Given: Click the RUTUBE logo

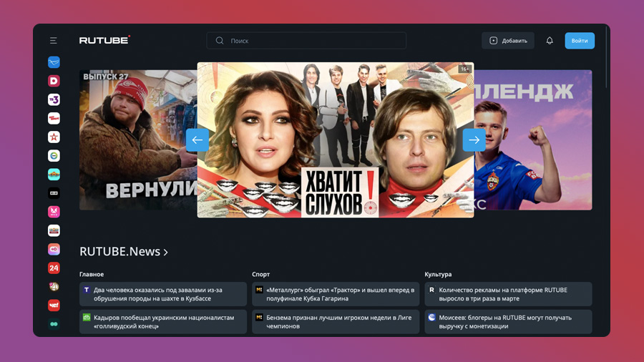Looking at the screenshot, I should tap(104, 40).
